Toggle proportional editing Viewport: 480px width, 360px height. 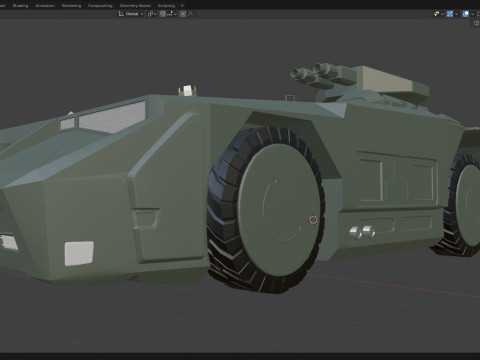tap(183, 14)
